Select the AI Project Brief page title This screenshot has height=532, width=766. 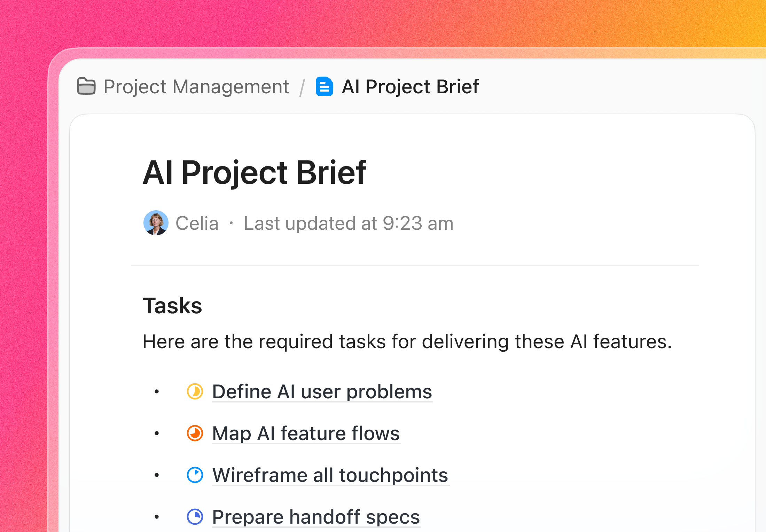pyautogui.click(x=255, y=172)
